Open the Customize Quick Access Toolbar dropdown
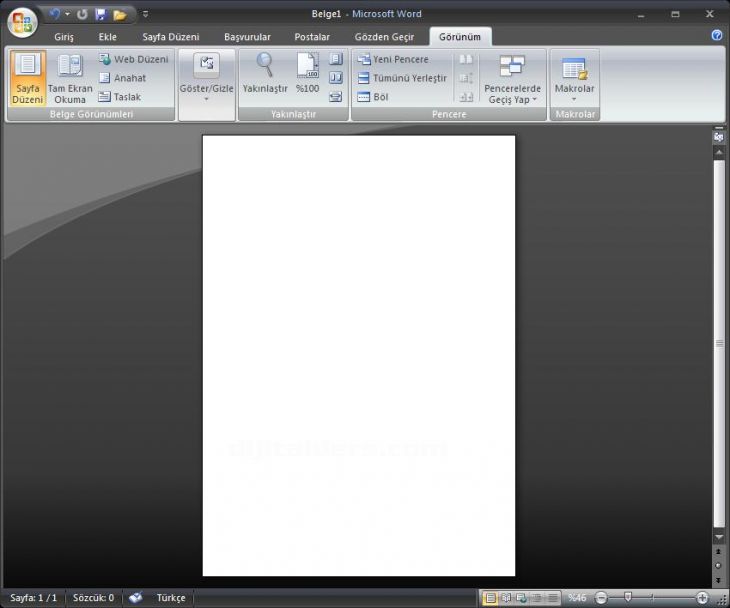730x608 pixels. tap(145, 14)
